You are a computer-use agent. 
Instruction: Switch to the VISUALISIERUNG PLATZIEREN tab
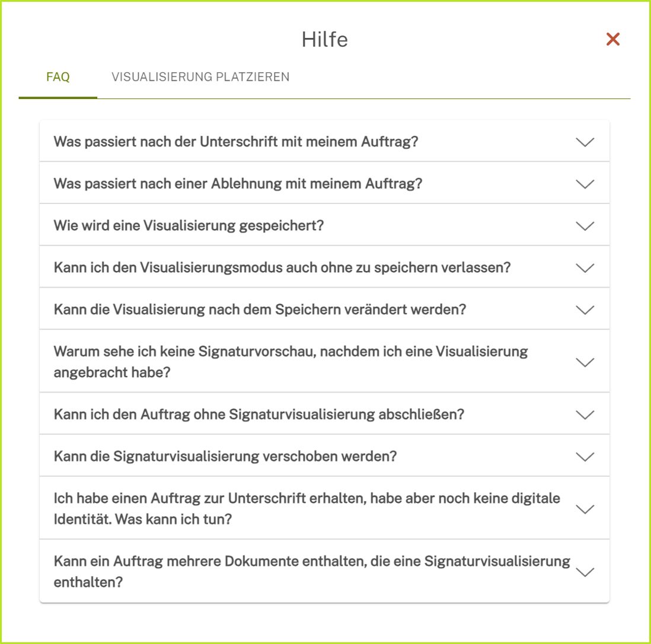tap(200, 76)
